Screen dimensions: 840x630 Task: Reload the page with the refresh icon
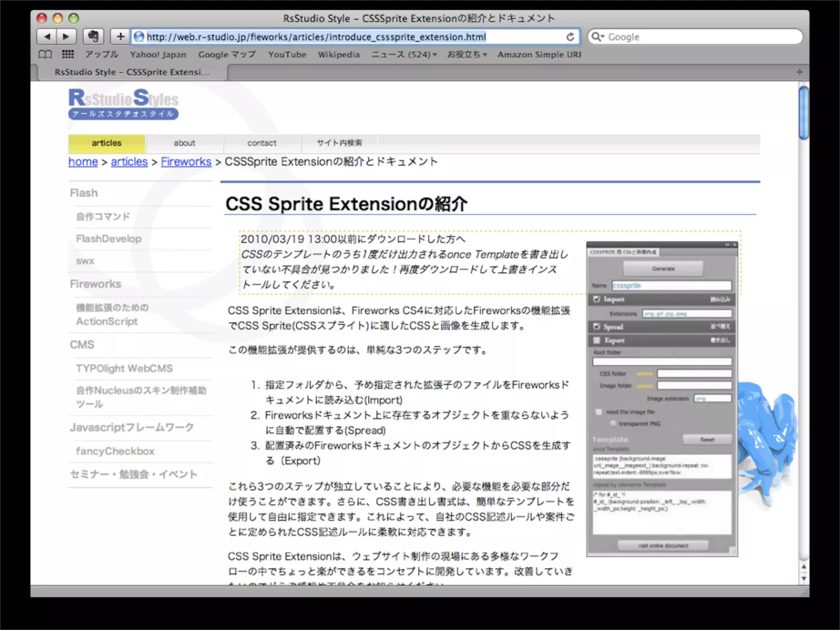[570, 37]
